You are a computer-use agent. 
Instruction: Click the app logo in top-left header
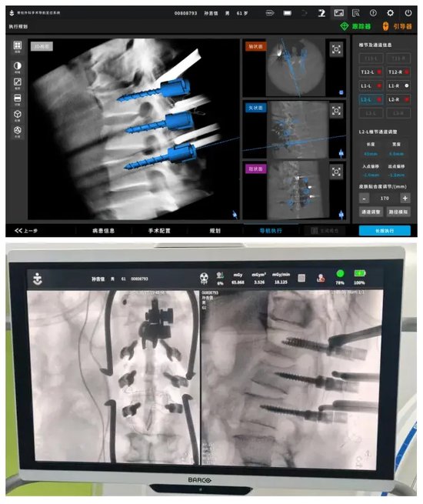pyautogui.click(x=12, y=13)
